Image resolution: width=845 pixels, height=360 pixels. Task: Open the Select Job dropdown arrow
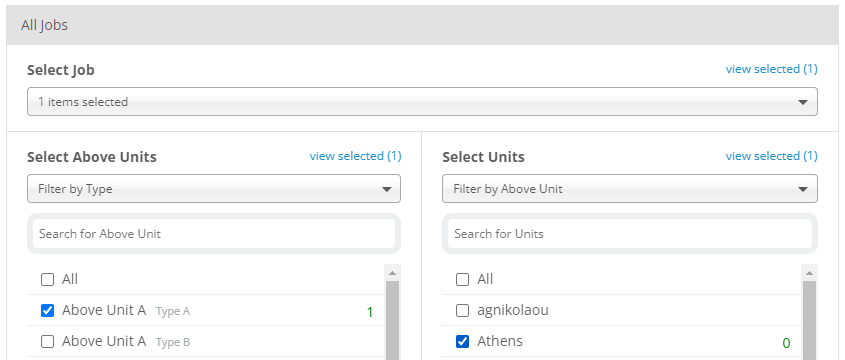802,102
